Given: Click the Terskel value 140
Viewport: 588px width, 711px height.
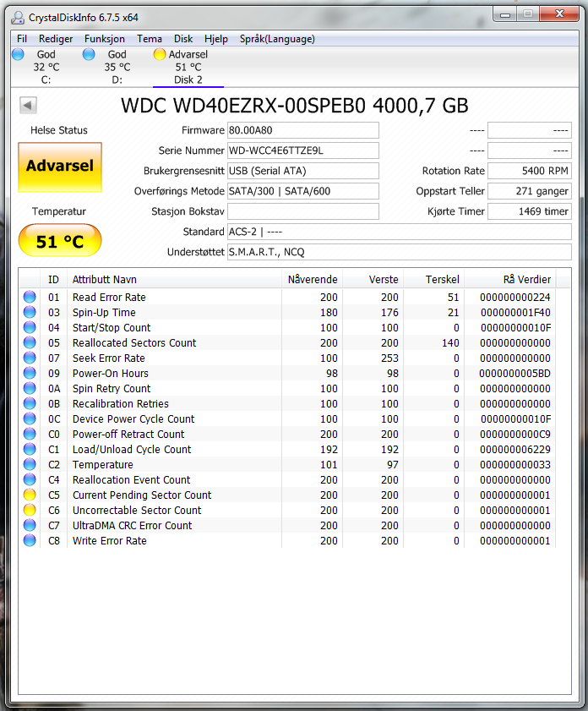Looking at the screenshot, I should pyautogui.click(x=450, y=342).
